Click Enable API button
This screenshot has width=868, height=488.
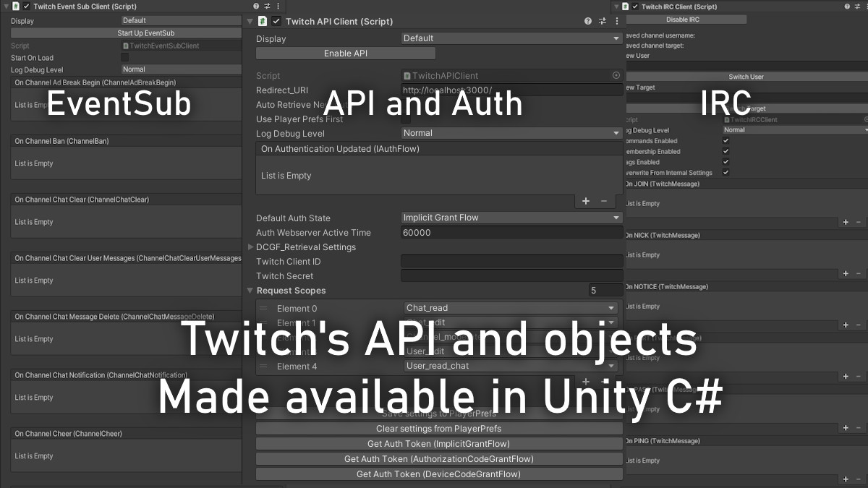(346, 53)
